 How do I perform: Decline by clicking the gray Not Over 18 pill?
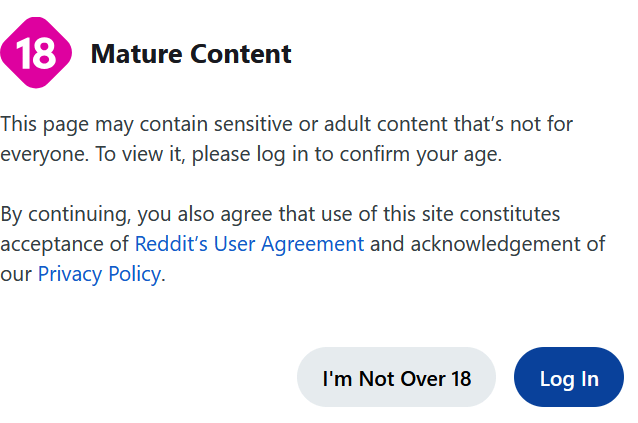396,377
